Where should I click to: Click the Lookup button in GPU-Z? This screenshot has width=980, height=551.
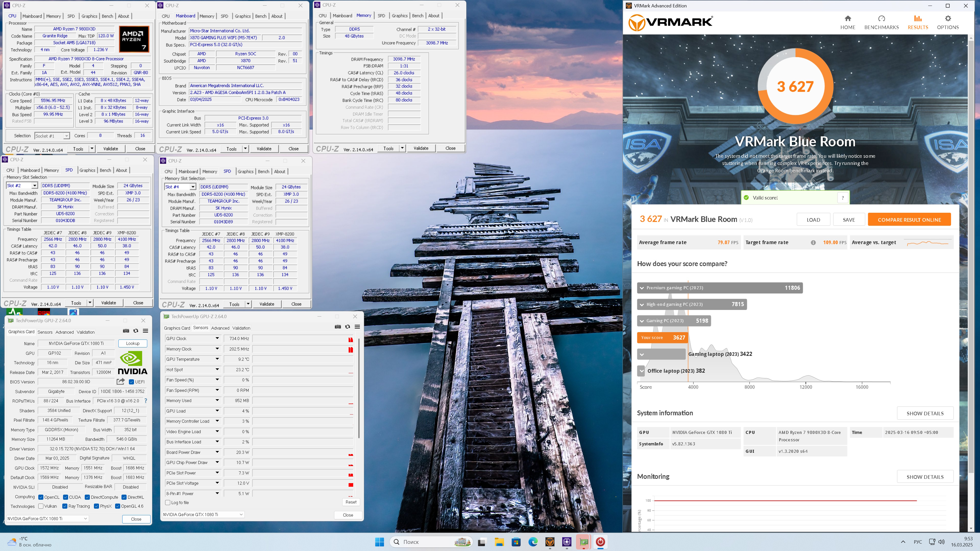tap(133, 343)
